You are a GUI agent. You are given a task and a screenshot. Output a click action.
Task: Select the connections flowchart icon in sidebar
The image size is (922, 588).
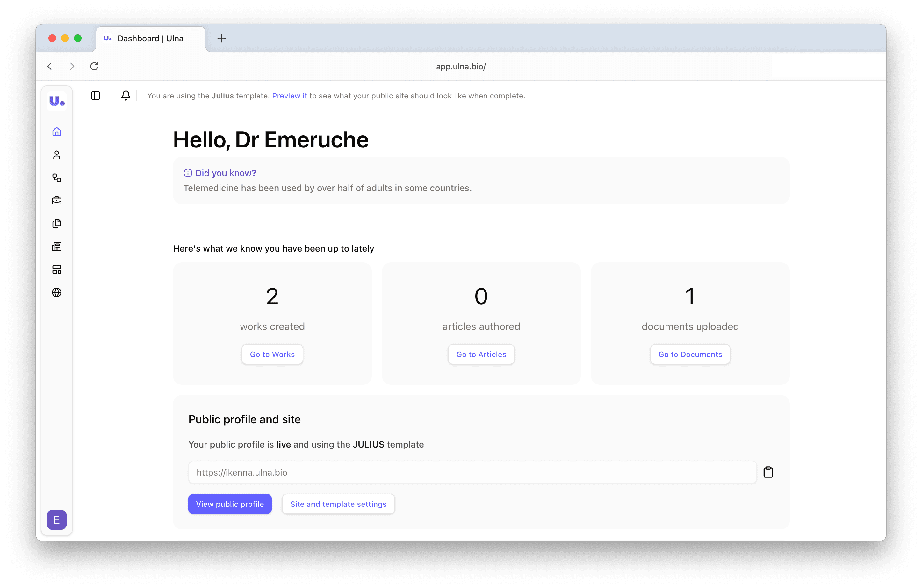point(57,178)
